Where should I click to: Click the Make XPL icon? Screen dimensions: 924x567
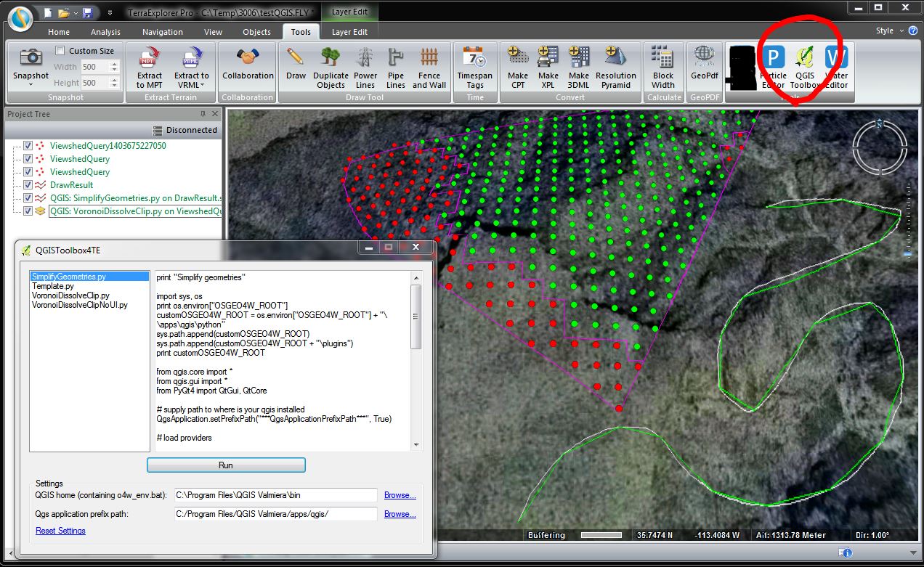pyautogui.click(x=548, y=57)
